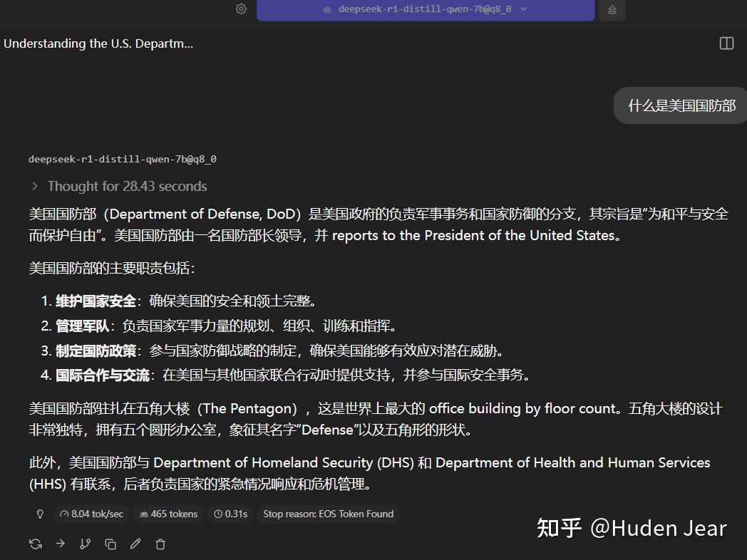Screen dimensions: 747x560
Task: Regenerate the assistant response
Action: (x=36, y=544)
